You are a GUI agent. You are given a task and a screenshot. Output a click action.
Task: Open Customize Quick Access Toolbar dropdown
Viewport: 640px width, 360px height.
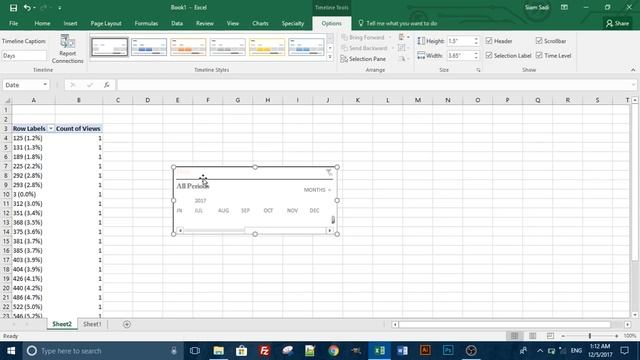click(x=60, y=7)
